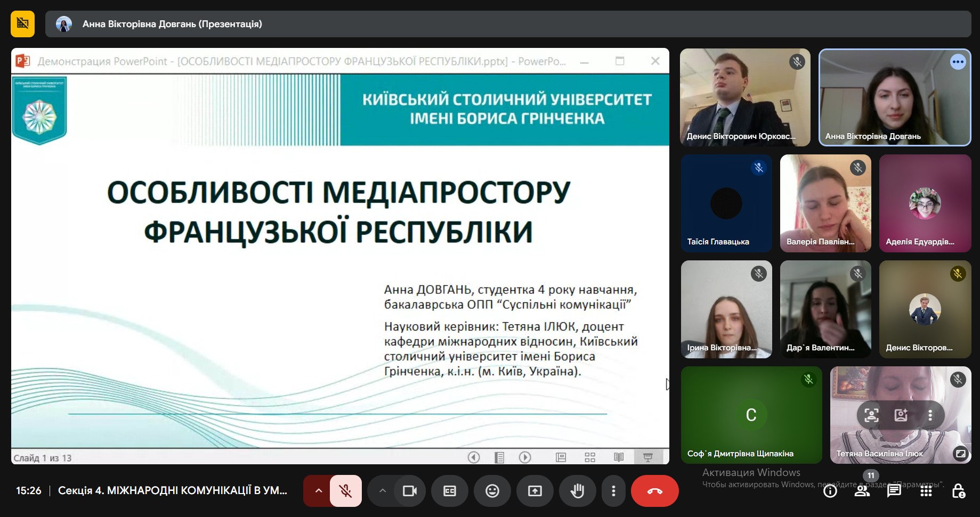Viewport: 980px width, 517px height.
Task: Open the meeting details info icon
Action: point(830,491)
